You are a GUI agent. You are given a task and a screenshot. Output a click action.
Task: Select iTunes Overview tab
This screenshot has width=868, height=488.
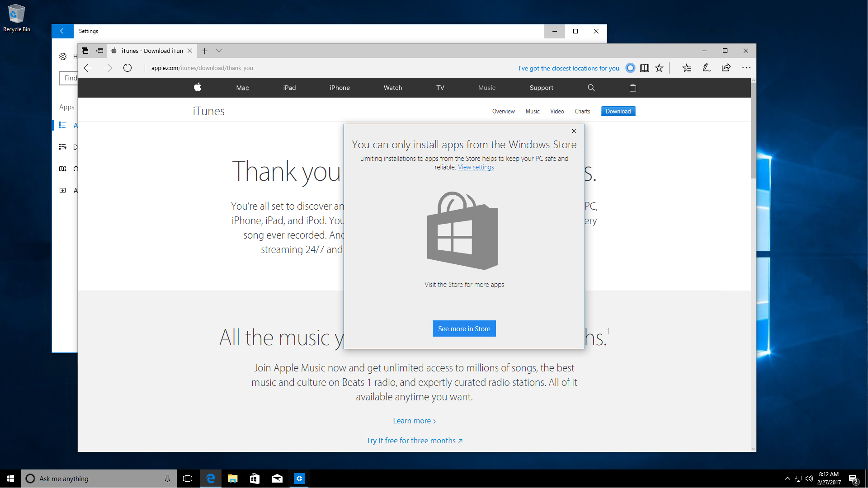point(503,111)
